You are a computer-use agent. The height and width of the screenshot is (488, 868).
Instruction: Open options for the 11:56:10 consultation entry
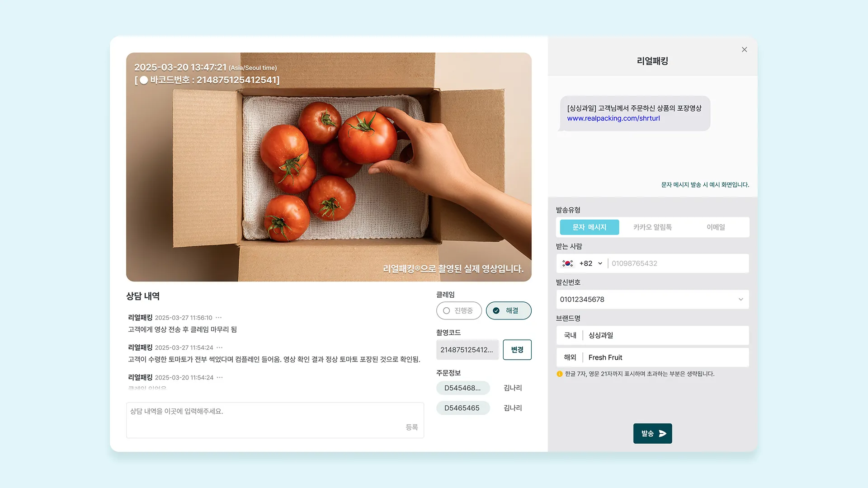coord(219,318)
